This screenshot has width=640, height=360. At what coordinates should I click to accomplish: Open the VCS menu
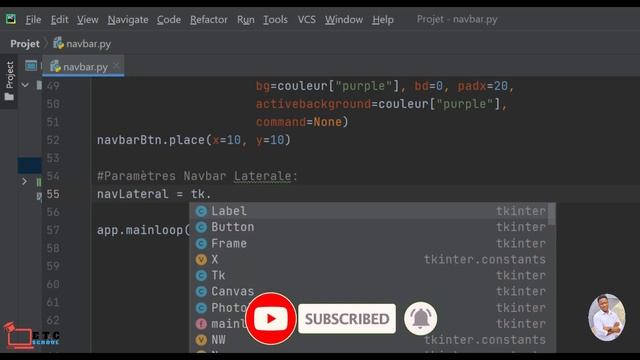(306, 20)
